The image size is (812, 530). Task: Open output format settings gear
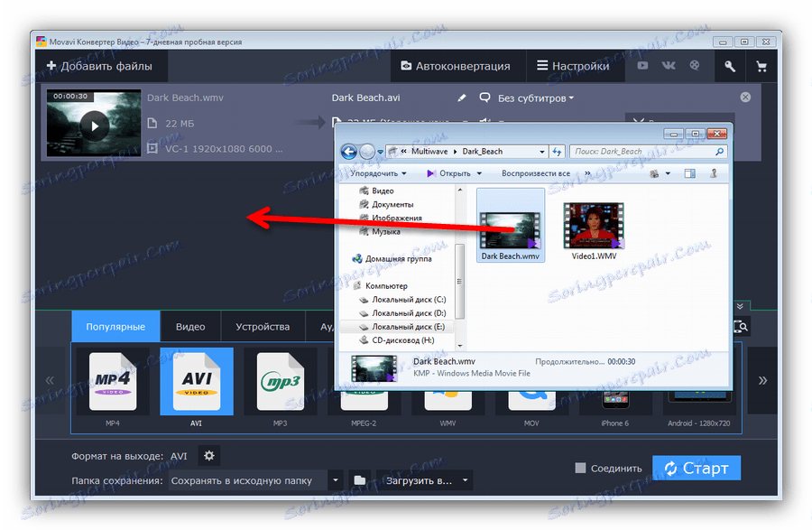[x=209, y=456]
